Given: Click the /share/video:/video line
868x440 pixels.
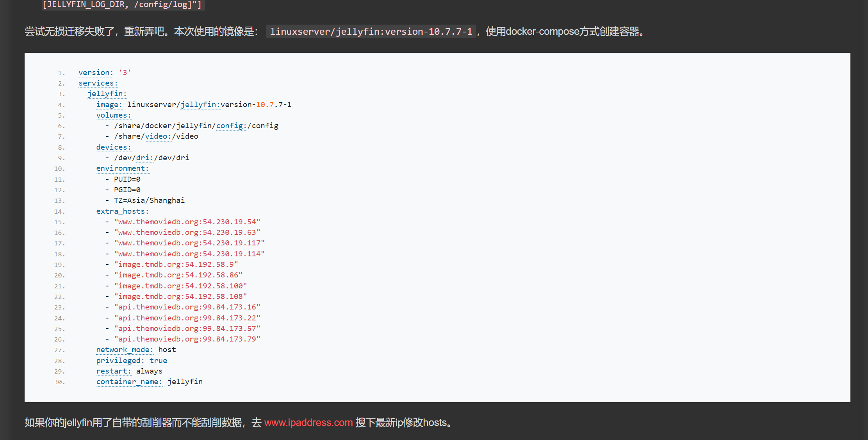Looking at the screenshot, I should tap(151, 136).
